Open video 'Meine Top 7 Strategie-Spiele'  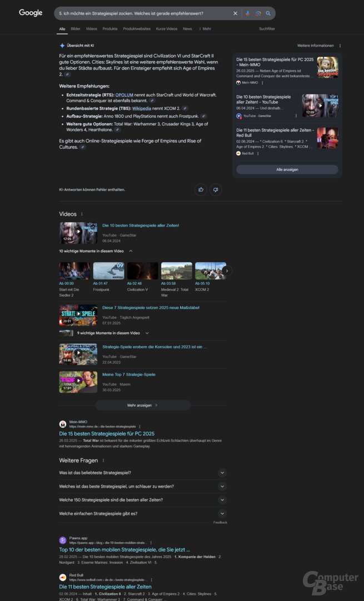coord(128,375)
